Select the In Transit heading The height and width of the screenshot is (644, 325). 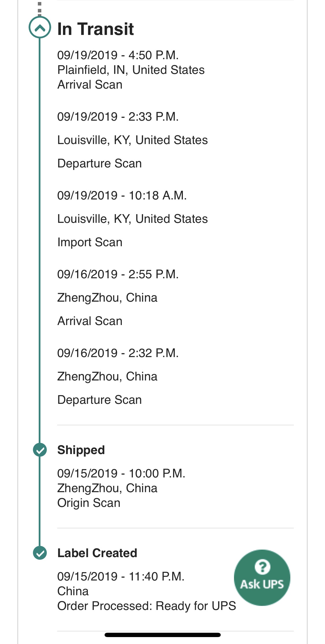tap(95, 29)
